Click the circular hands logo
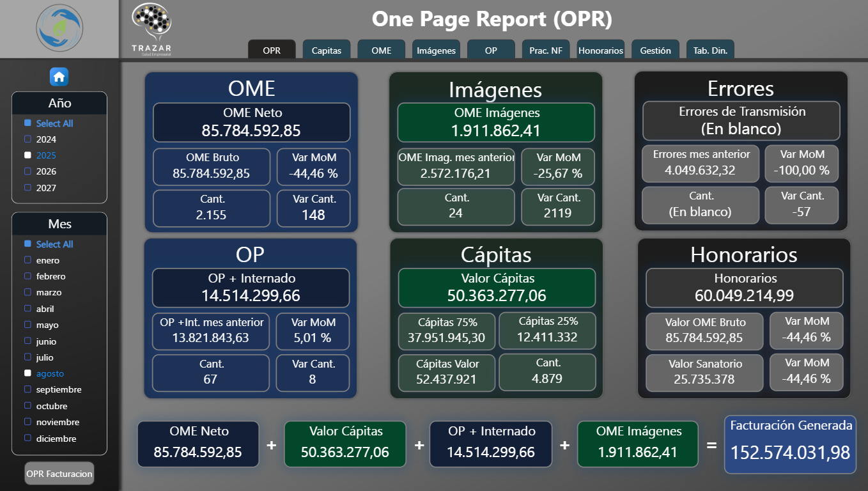Viewport: 868px width, 491px height. 59,29
